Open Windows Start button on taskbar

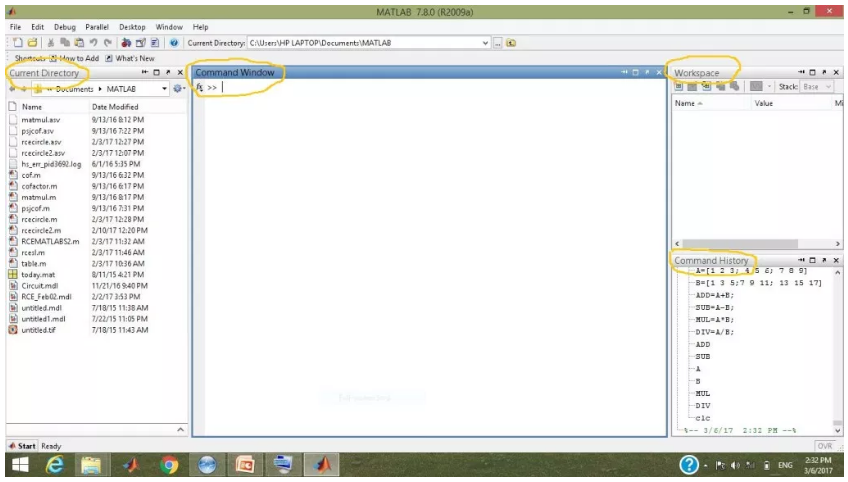(20, 465)
